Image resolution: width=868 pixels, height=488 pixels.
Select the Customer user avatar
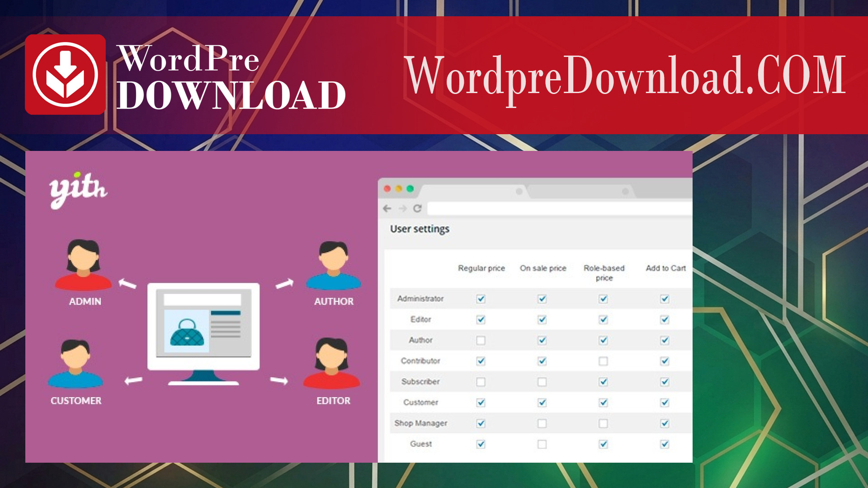tap(75, 364)
